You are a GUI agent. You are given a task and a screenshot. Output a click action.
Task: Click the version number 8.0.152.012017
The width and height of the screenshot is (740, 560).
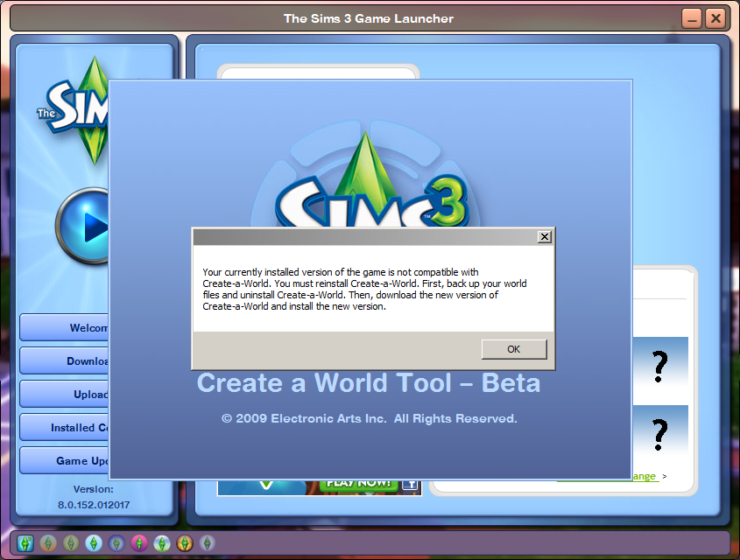tap(94, 505)
